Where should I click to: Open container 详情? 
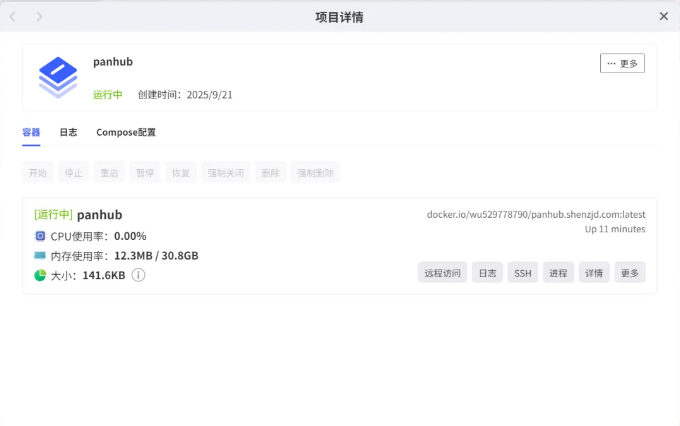[x=594, y=272]
